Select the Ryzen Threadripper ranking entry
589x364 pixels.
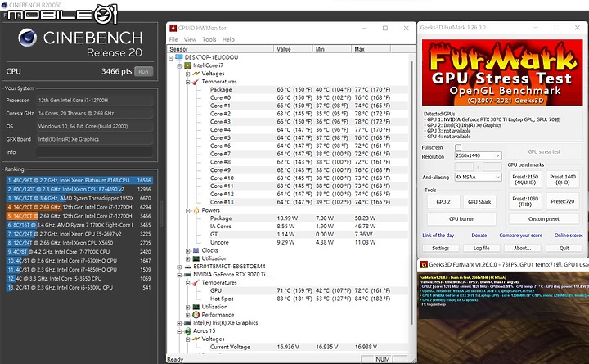pos(79,198)
